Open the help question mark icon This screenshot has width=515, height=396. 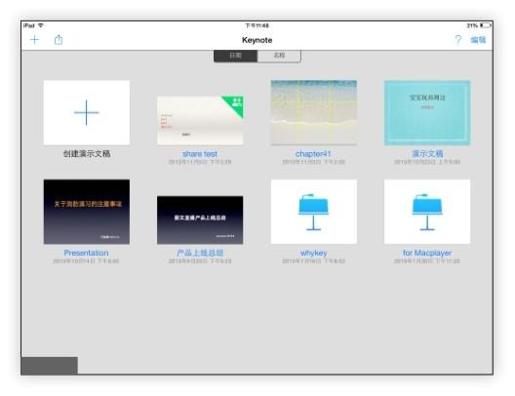458,40
